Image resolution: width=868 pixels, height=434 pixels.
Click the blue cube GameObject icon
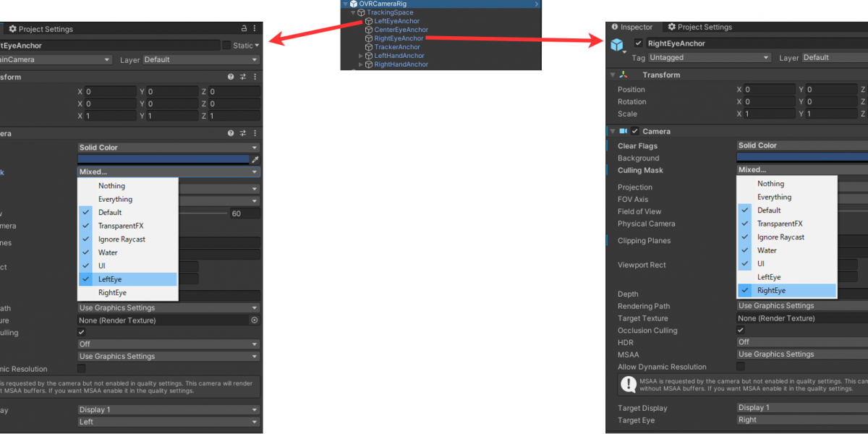(617, 45)
